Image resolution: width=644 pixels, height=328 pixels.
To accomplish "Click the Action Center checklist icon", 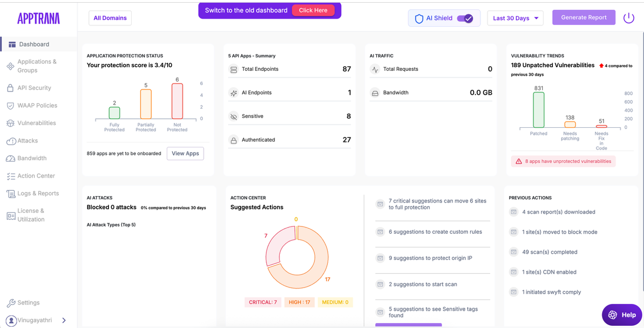I will pos(10,176).
